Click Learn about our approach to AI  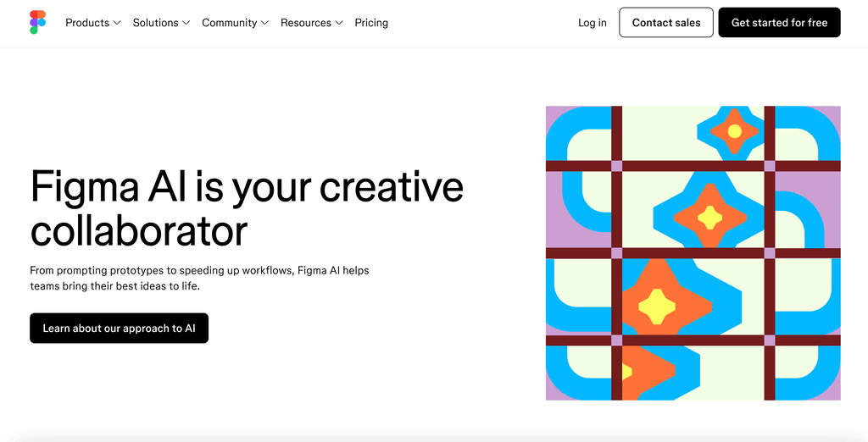click(119, 328)
